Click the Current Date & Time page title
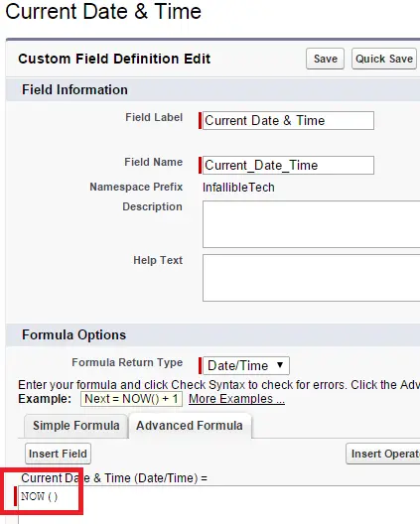Image resolution: width=420 pixels, height=524 pixels. coord(103,11)
